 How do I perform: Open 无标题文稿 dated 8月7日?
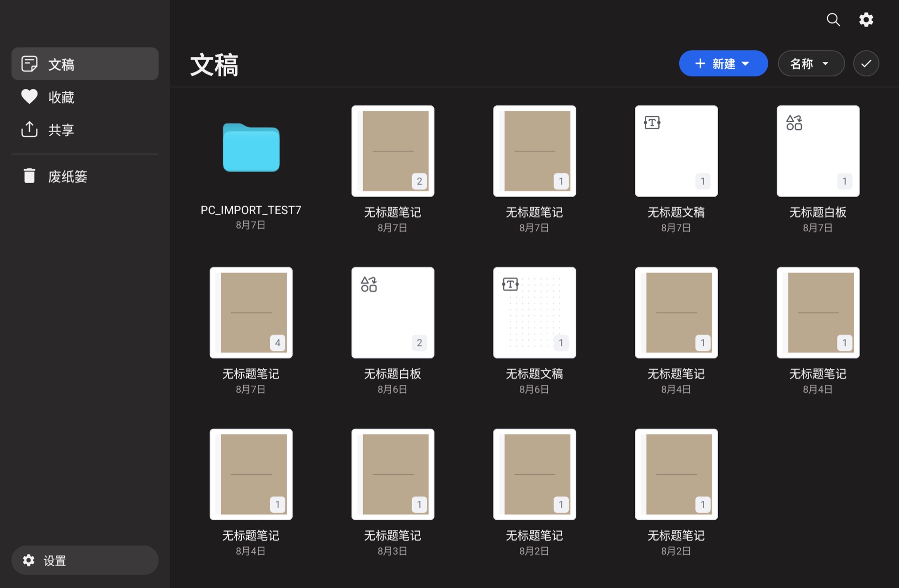point(676,151)
